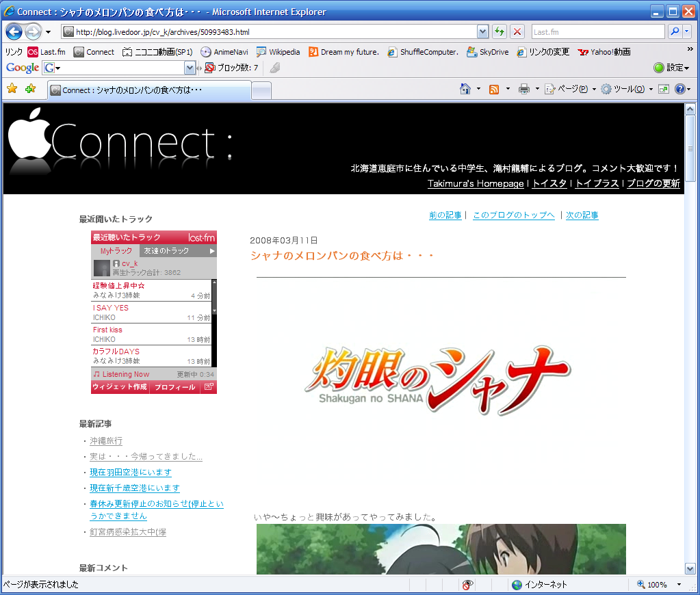Go to the 前の記事 previous article
Image resolution: width=700 pixels, height=595 pixels.
point(445,215)
